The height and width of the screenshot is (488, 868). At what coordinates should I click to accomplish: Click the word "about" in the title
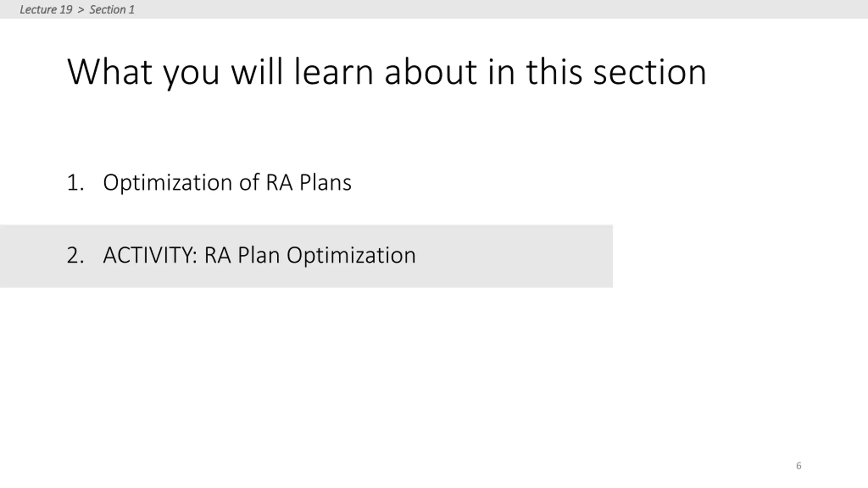[431, 72]
